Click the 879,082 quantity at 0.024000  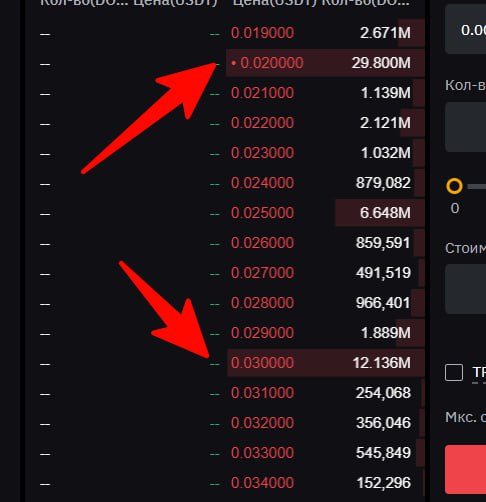coord(383,183)
